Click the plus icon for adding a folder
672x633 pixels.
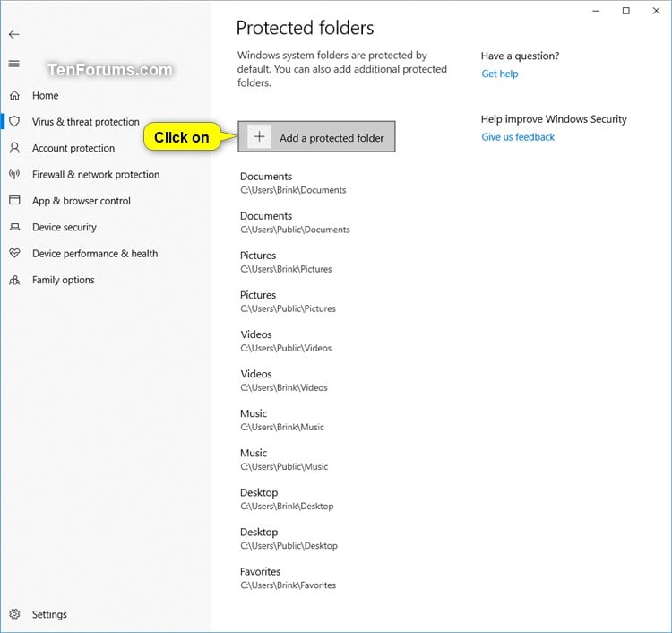(259, 137)
